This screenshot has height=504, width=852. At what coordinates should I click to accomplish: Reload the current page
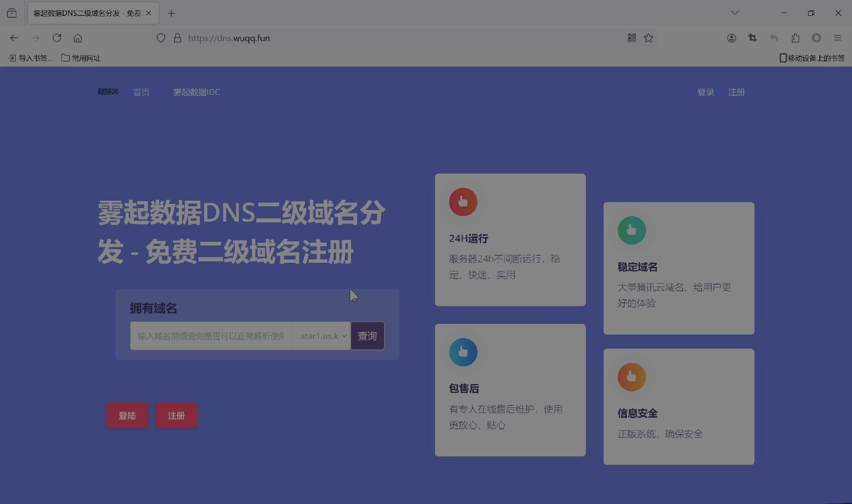(x=57, y=38)
